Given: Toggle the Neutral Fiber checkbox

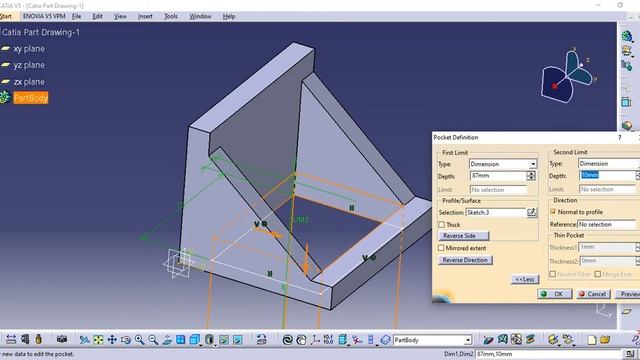Looking at the screenshot, I should 553,274.
